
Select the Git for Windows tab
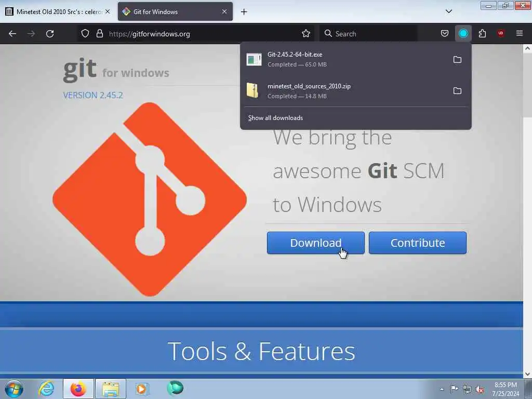click(176, 12)
